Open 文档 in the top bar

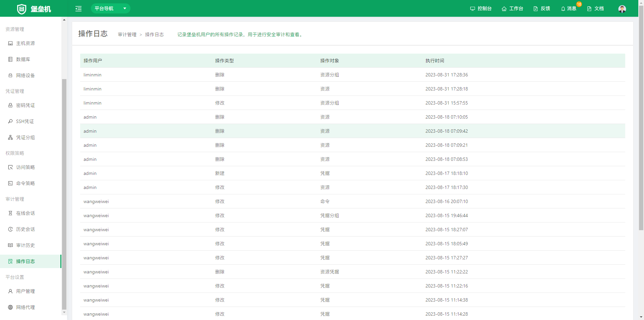click(595, 8)
